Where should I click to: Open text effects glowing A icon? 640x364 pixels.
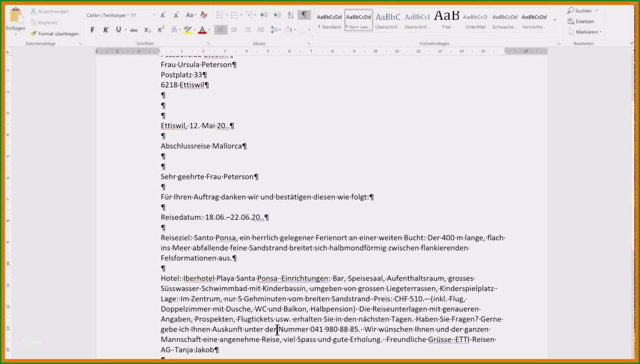[x=174, y=30]
